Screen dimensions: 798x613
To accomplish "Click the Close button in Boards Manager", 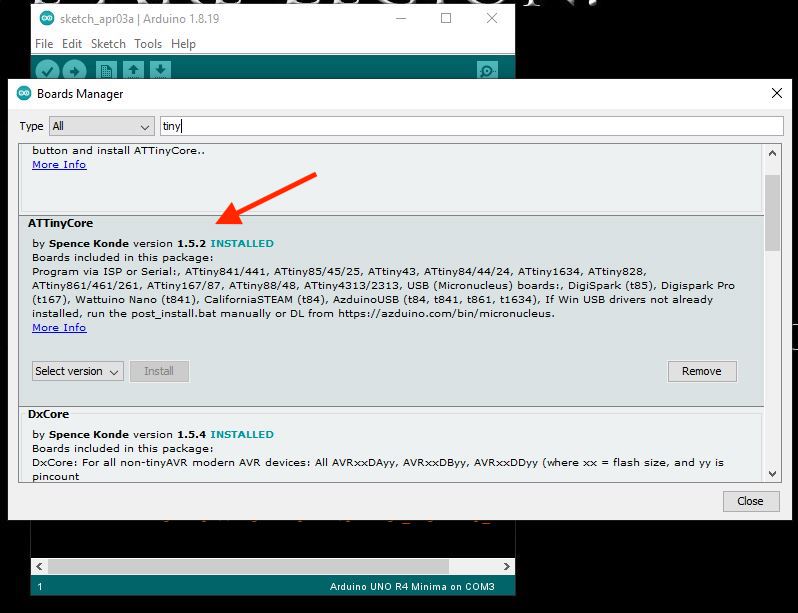I will pos(751,501).
